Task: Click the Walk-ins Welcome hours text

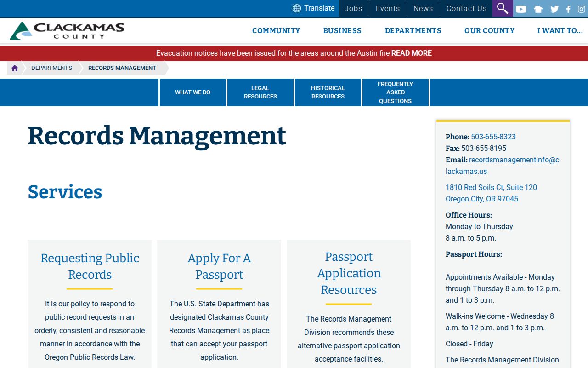Action: (500, 322)
